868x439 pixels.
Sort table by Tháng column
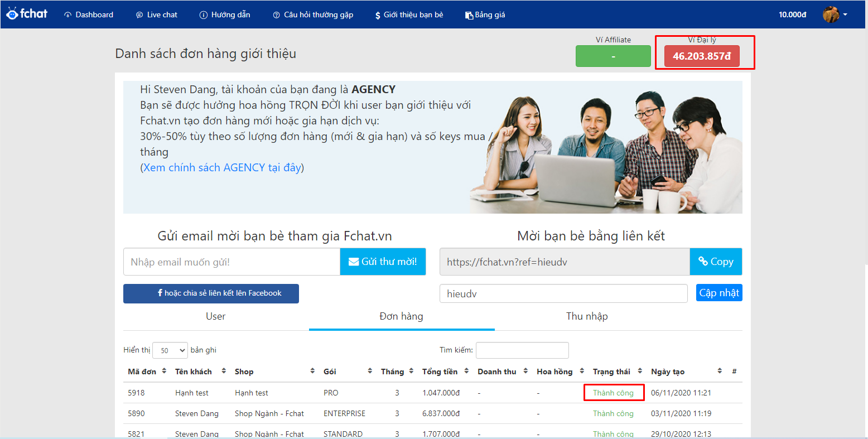coord(397,372)
